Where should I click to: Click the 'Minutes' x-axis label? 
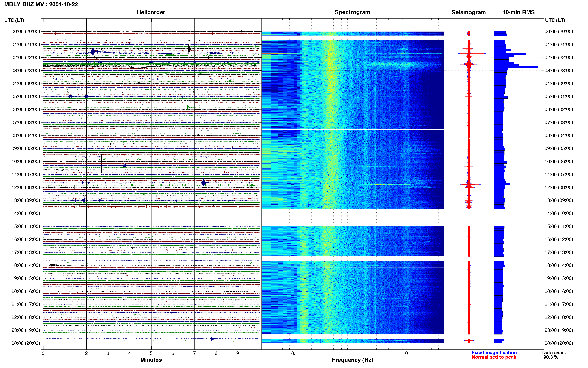[x=151, y=360]
